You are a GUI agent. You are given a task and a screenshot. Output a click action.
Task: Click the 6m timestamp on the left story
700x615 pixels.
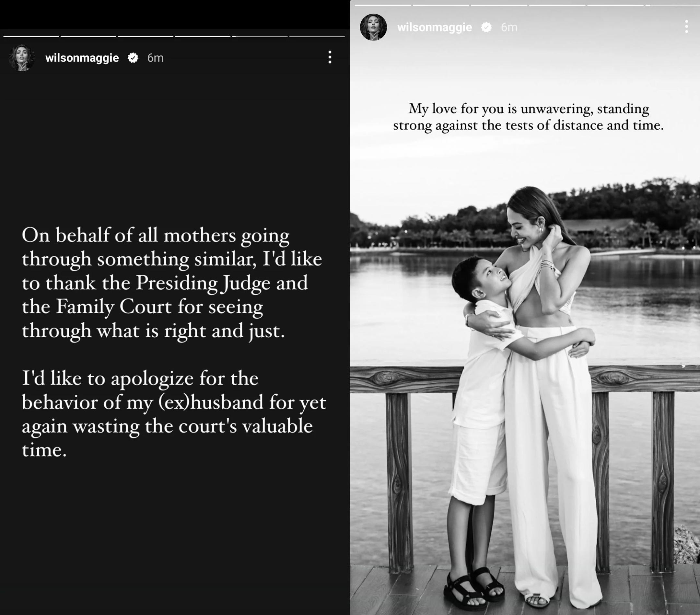(x=156, y=58)
